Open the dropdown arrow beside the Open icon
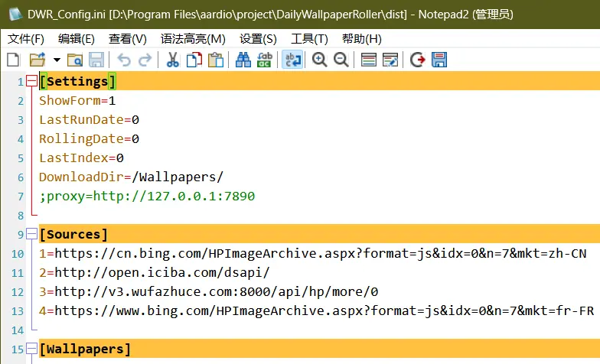Screen dimensions: 600x364 (56, 60)
